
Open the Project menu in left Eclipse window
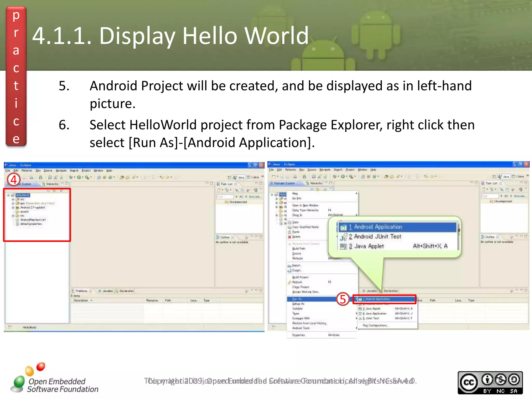point(86,171)
